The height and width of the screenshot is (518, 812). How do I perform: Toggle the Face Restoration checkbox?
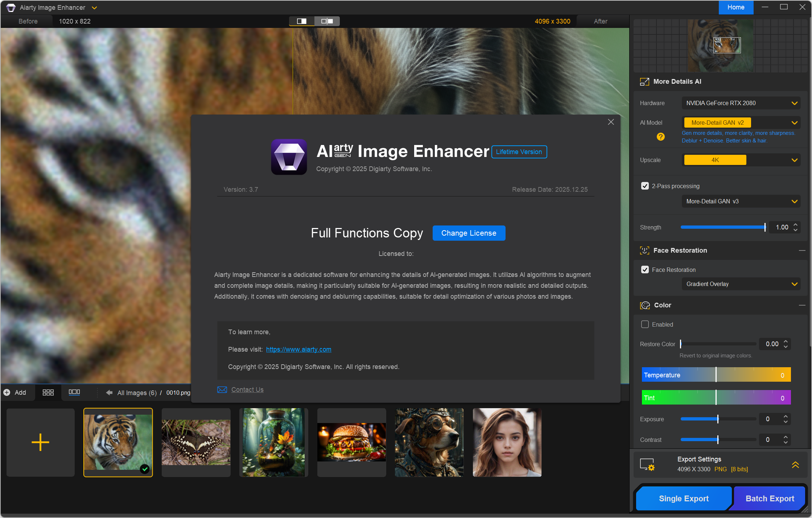pos(645,270)
